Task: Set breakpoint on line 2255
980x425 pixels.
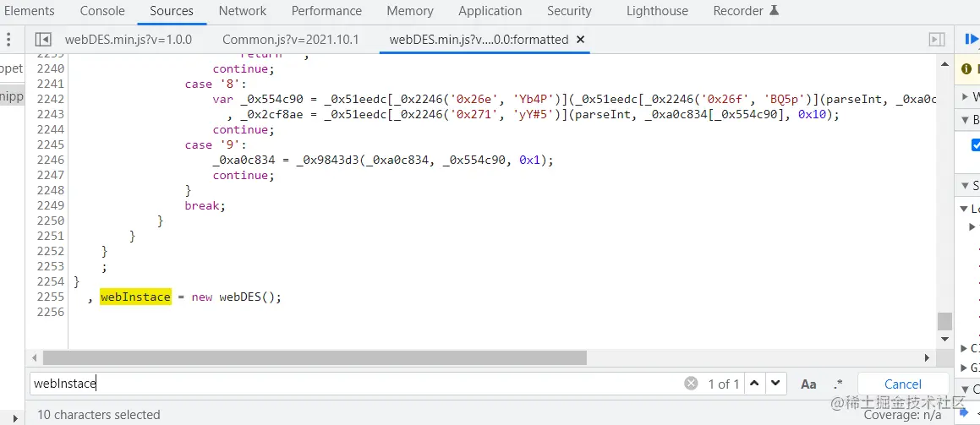Action: click(x=50, y=297)
